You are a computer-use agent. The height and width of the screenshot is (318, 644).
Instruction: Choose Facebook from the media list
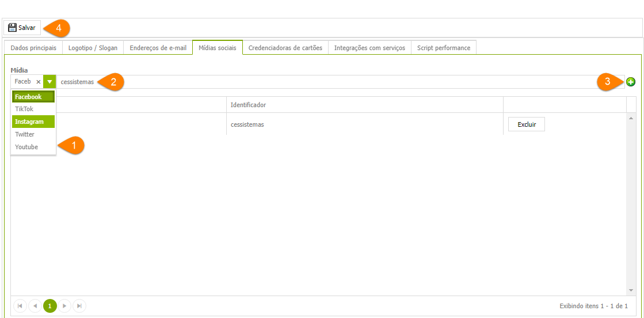click(x=33, y=97)
